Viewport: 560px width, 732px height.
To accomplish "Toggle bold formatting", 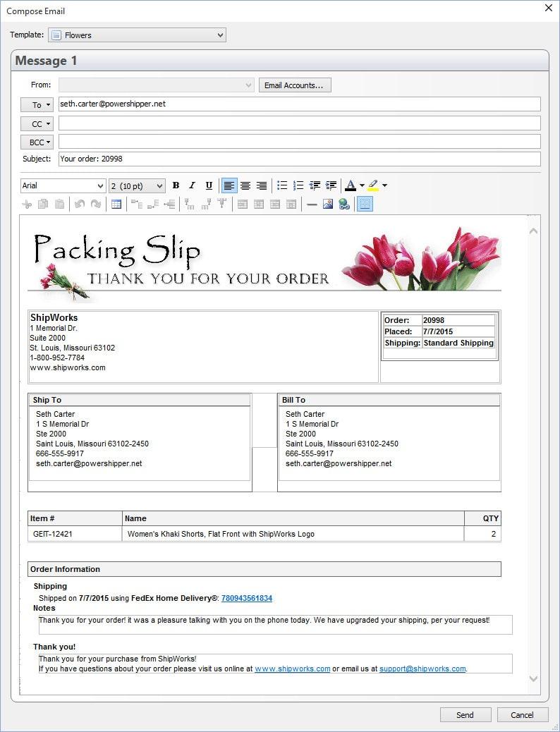I will click(x=176, y=185).
